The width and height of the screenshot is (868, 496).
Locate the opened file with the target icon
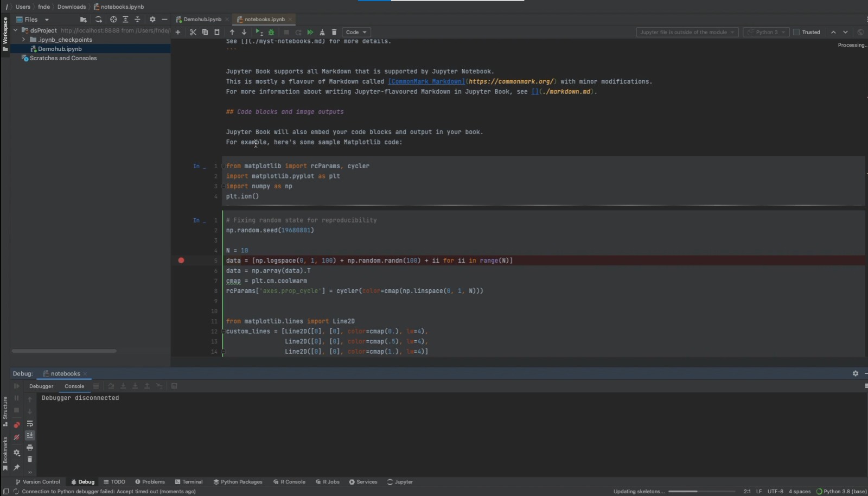pos(113,20)
